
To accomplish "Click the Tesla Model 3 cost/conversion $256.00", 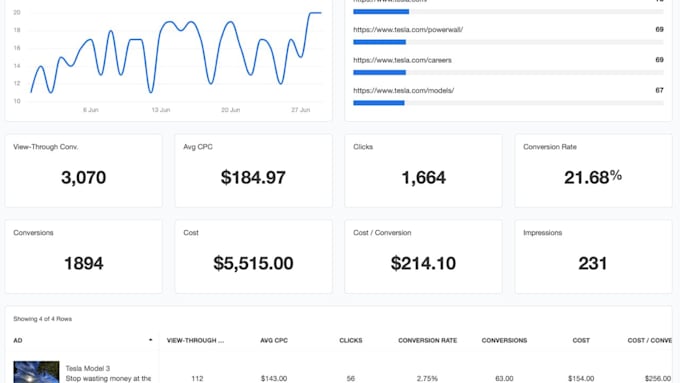I will pyautogui.click(x=657, y=379).
